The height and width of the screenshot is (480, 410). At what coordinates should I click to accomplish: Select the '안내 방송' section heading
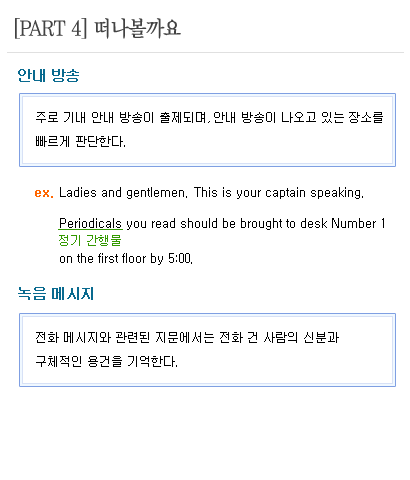pos(49,75)
